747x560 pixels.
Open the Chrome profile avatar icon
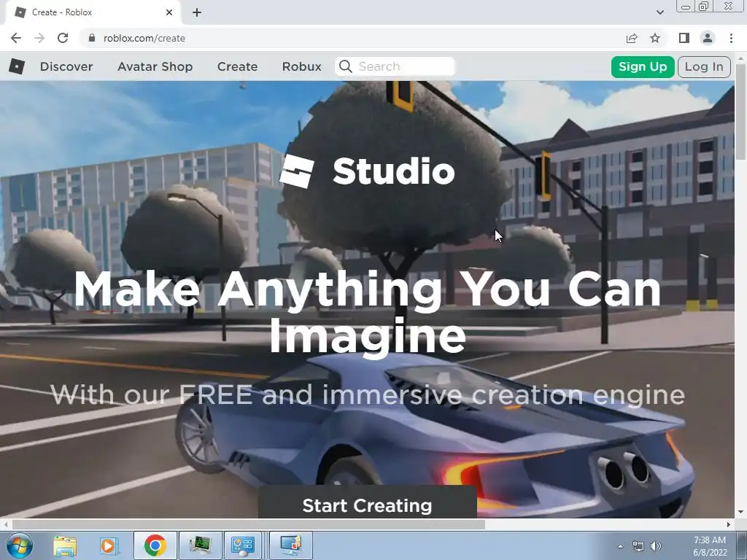(x=708, y=38)
